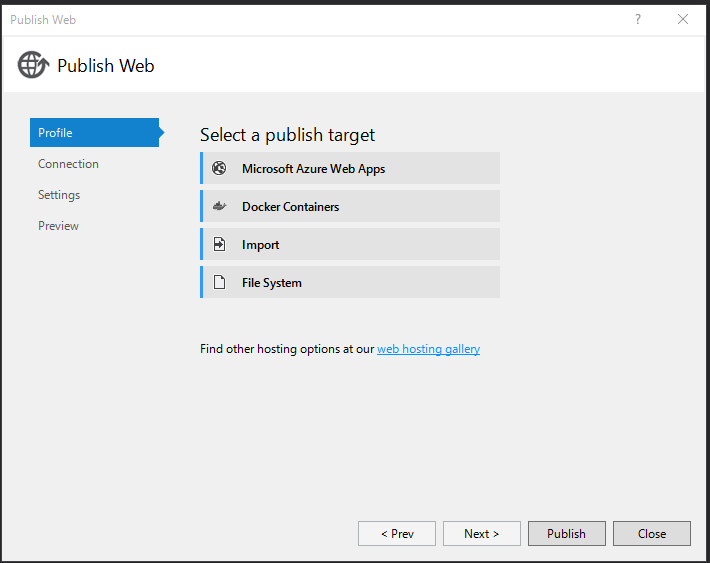The image size is (710, 563).
Task: Open the Settings step
Action: [x=59, y=195]
